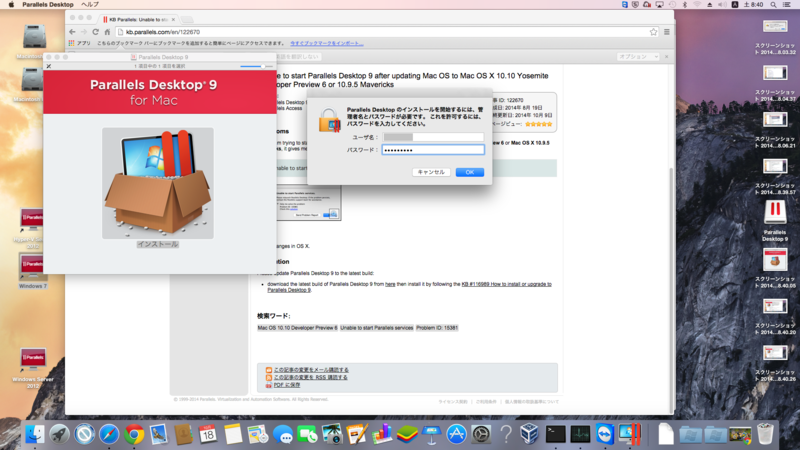The image size is (800, 450).
Task: Focus the パスワード field
Action: click(433, 150)
